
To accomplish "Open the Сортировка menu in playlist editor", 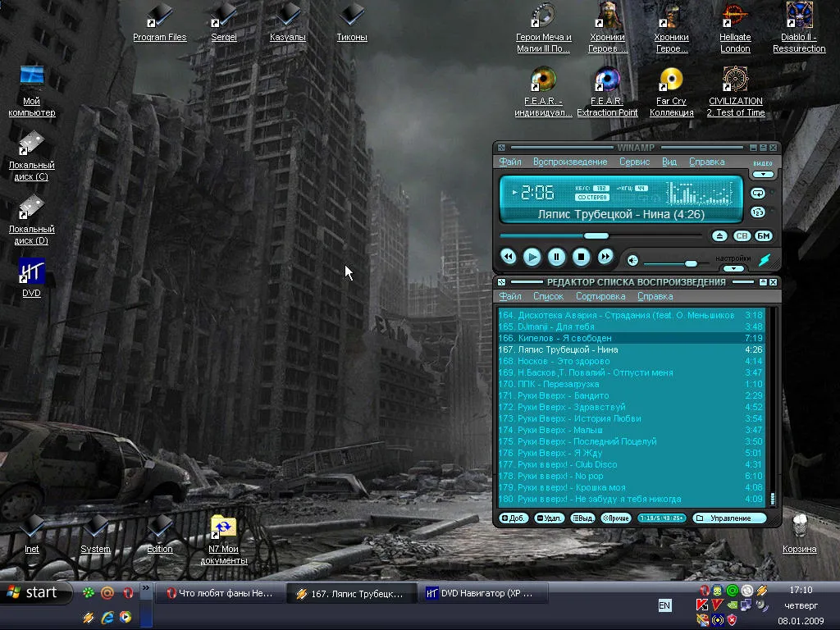I will coord(600,296).
